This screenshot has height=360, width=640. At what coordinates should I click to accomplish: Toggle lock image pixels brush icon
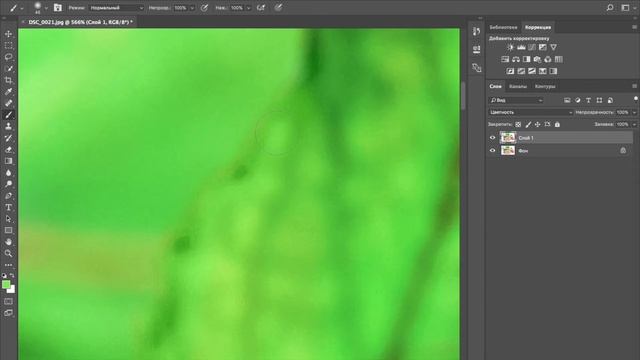pos(528,124)
